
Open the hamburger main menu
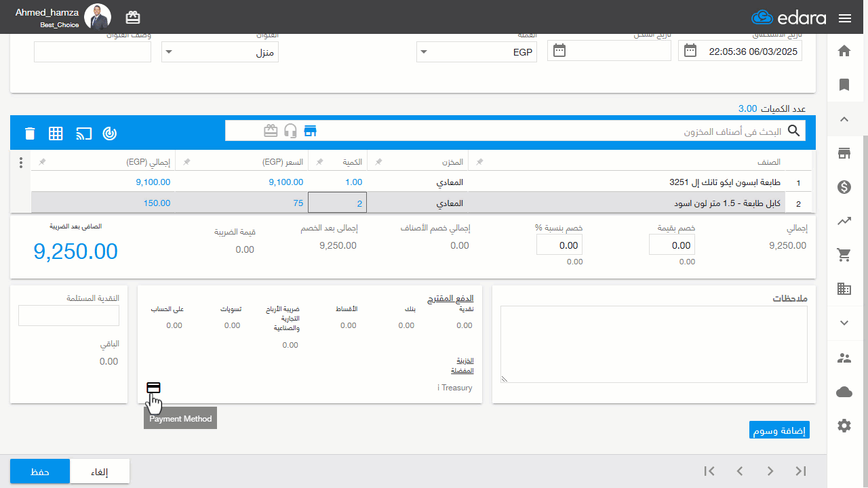(x=845, y=18)
